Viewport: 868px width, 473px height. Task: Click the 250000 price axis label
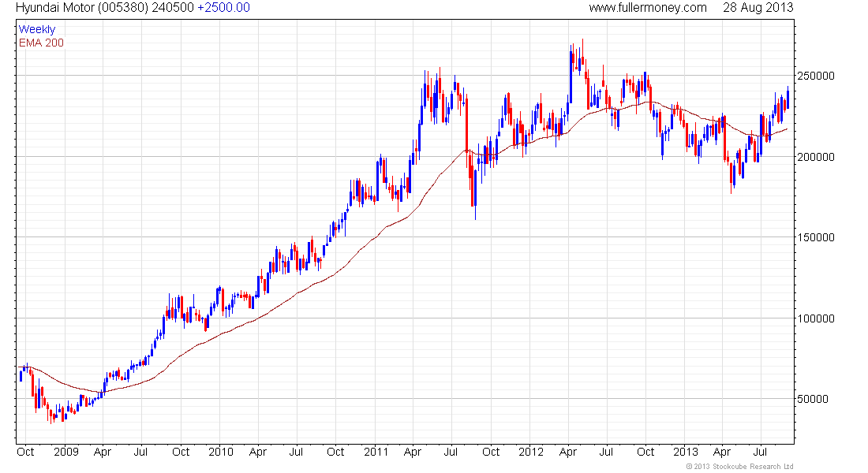[815, 76]
